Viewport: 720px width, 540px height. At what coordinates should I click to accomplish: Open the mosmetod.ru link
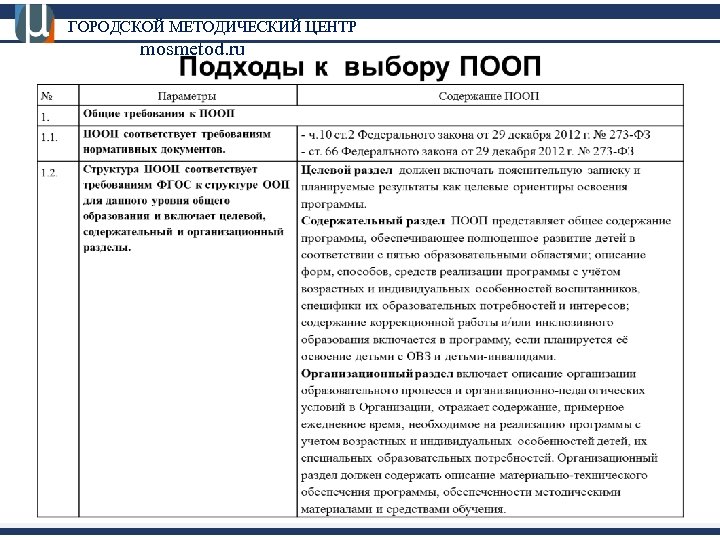pos(192,49)
